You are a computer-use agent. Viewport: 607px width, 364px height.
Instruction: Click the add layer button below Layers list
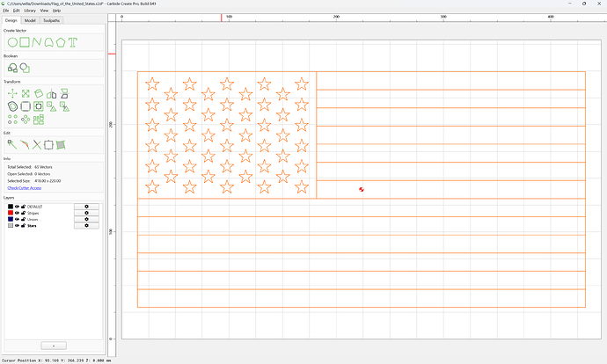54,346
